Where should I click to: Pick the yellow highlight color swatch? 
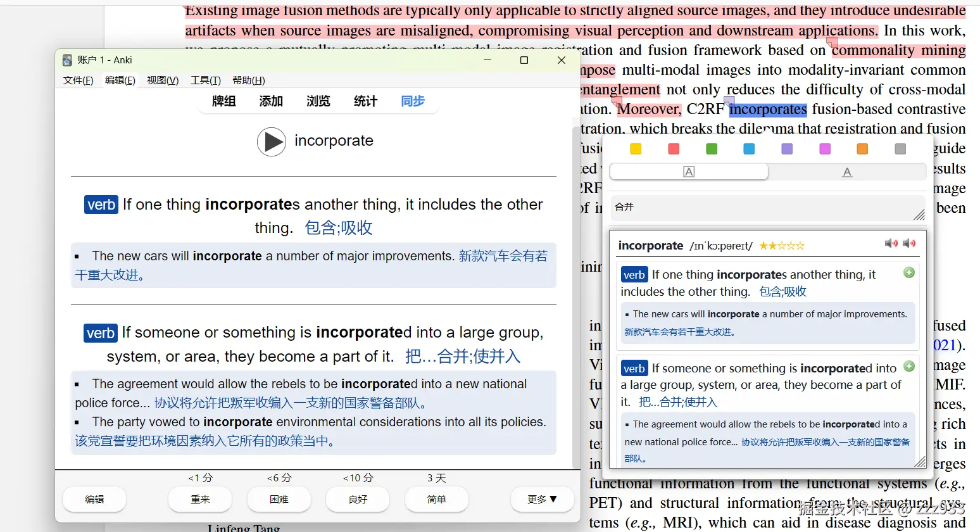point(636,149)
